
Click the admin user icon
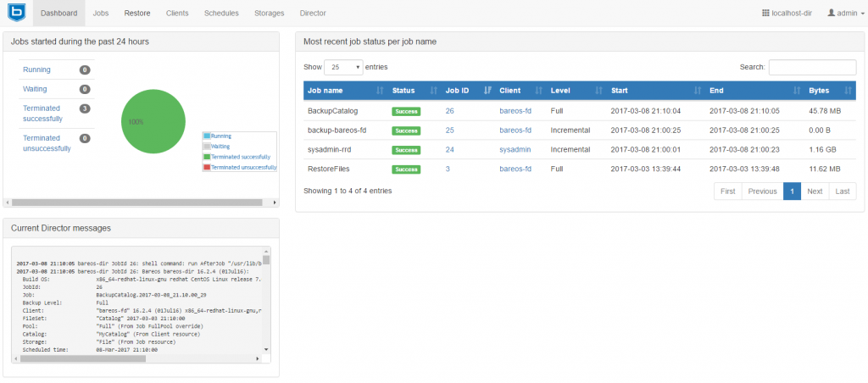pyautogui.click(x=831, y=14)
